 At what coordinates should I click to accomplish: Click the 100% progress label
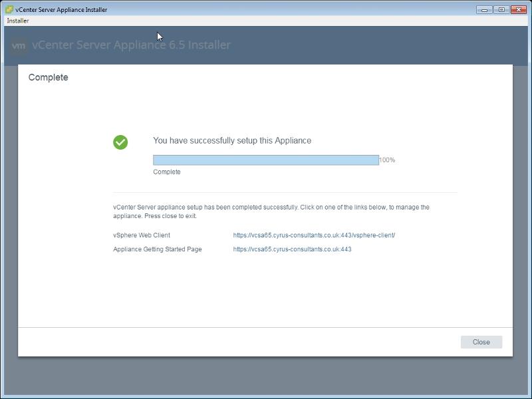(387, 160)
